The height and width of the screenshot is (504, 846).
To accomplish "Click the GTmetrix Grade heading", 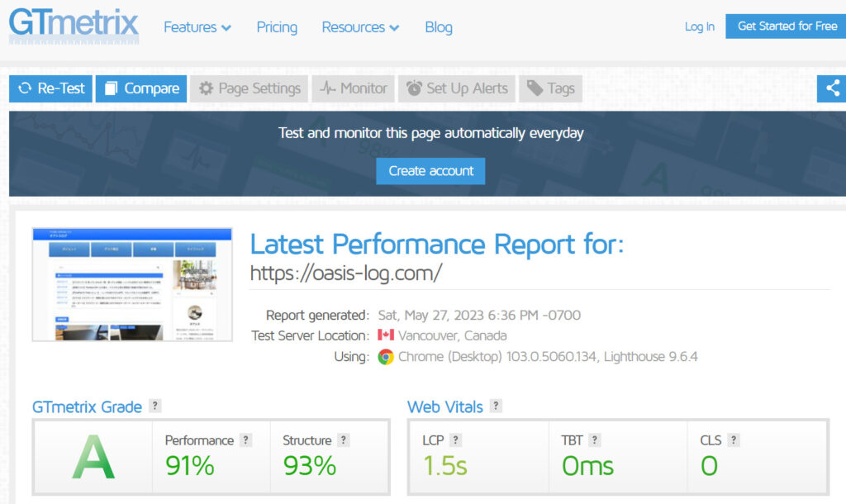I will 87,407.
